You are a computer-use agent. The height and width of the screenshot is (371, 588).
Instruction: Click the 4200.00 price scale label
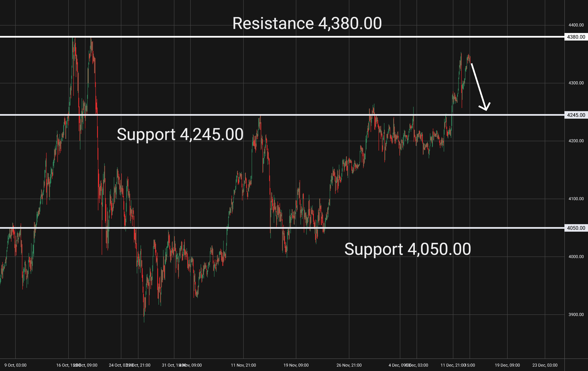(x=576, y=141)
